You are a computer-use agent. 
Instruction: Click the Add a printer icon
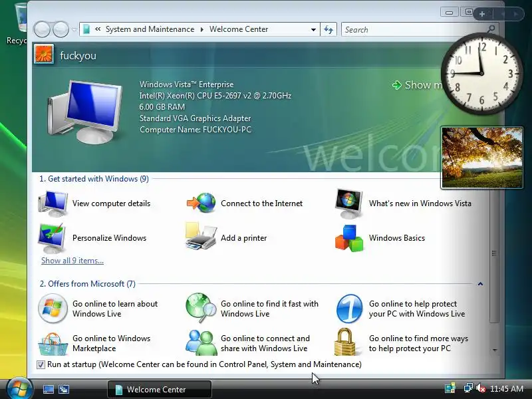tap(201, 237)
